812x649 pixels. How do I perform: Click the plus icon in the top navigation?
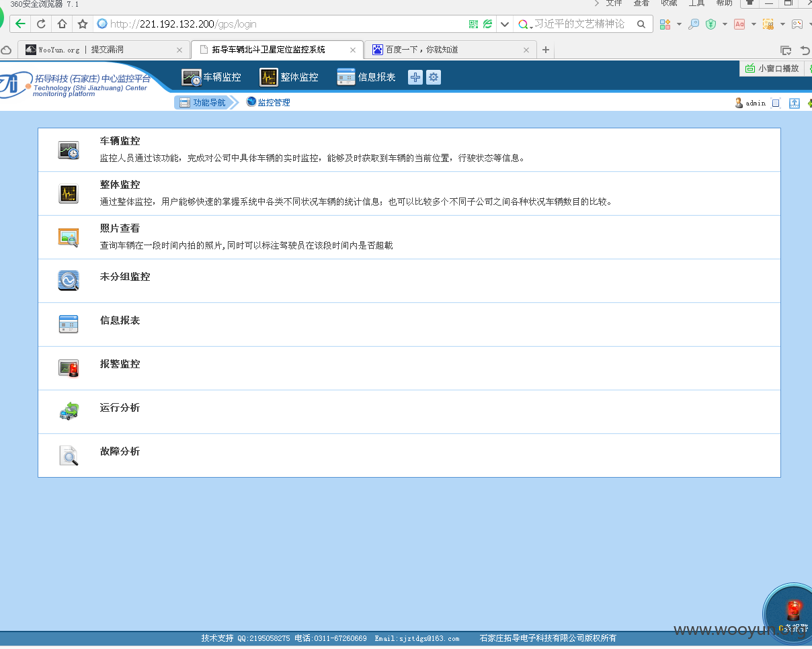[415, 77]
